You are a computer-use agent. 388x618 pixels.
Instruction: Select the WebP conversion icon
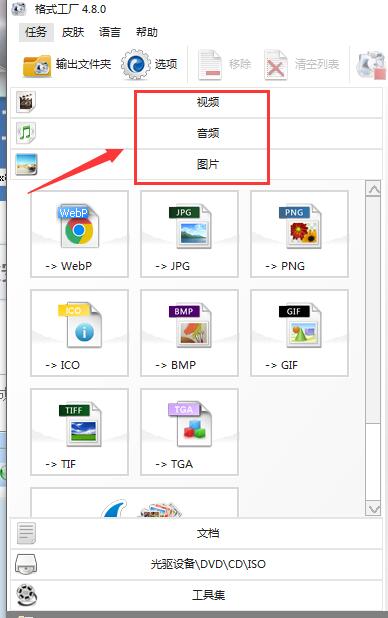pyautogui.click(x=79, y=226)
